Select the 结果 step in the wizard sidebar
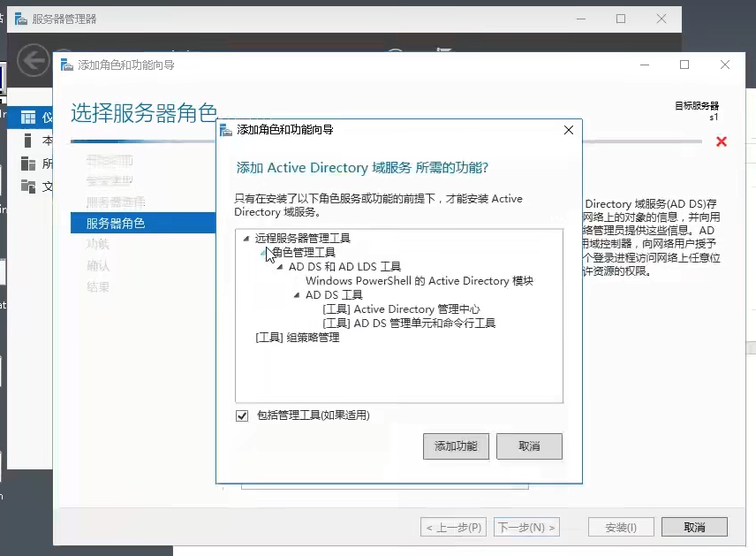Image resolution: width=756 pixels, height=556 pixels. (98, 287)
